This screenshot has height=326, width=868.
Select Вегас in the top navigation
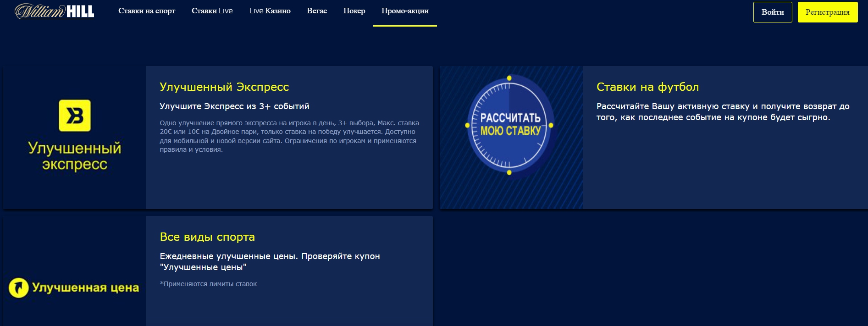point(317,11)
